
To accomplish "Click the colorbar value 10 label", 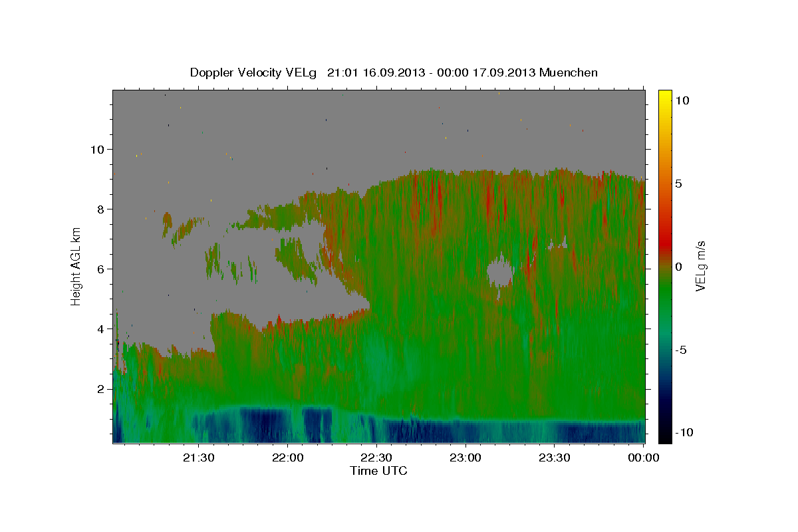I will pos(682,100).
